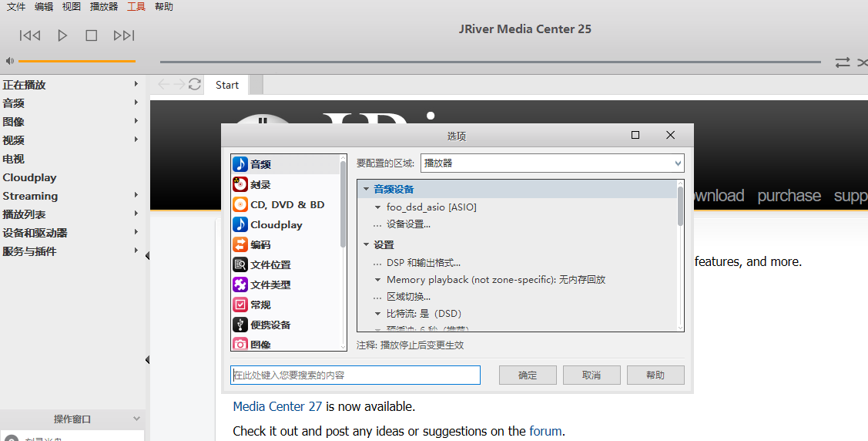Select 图像 in left sidebar

13,122
